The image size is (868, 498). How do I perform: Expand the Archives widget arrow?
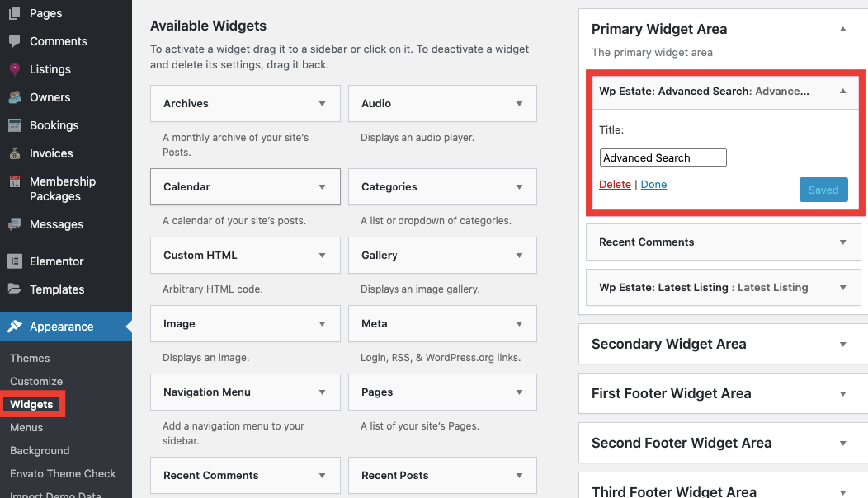click(x=322, y=104)
